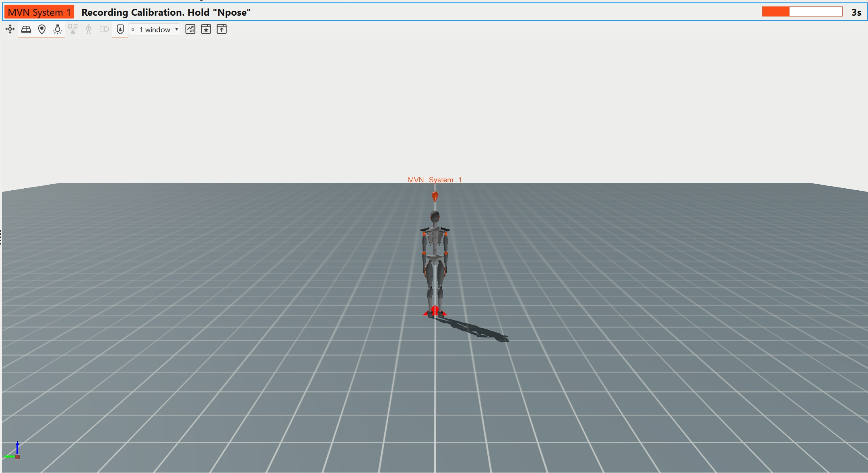Click the calibration countdown progress bar
This screenshot has height=473, width=868.
click(x=802, y=12)
